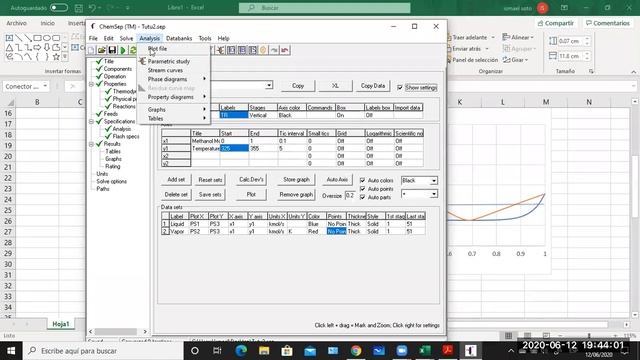Click the Open file folder icon in ChemSep
Viewport: 640px width, 360px height.
[101, 50]
